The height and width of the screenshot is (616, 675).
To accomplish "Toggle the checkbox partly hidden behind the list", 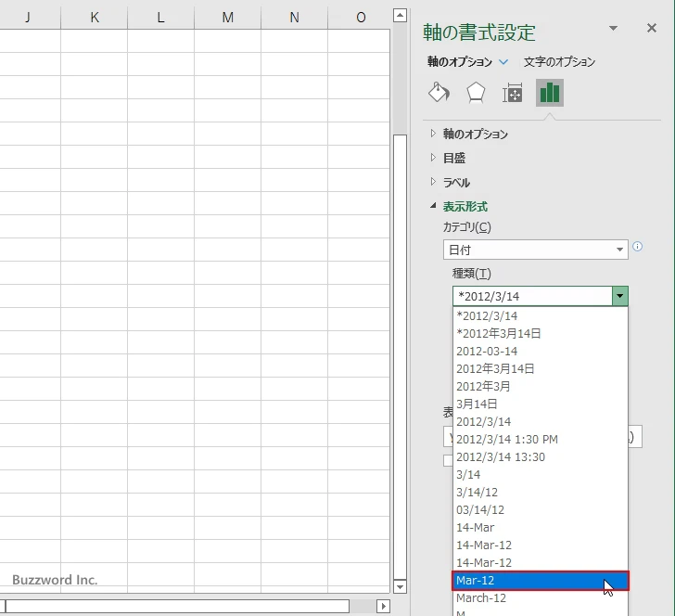I will (x=448, y=460).
